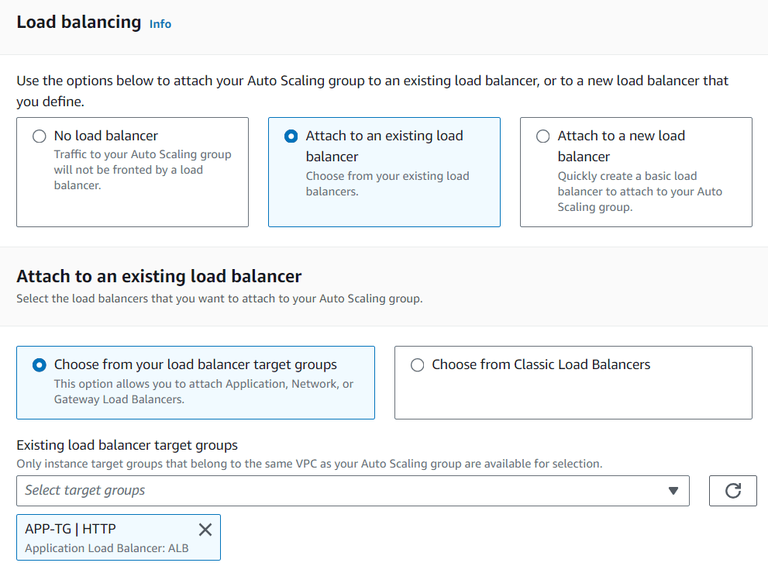Click the 'Only instance target groups' helper text

pyautogui.click(x=309, y=464)
